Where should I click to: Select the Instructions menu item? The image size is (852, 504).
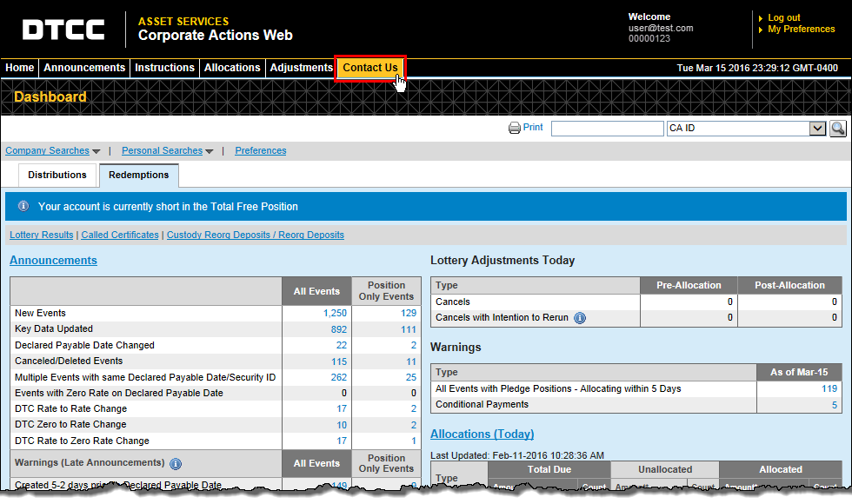tap(164, 68)
